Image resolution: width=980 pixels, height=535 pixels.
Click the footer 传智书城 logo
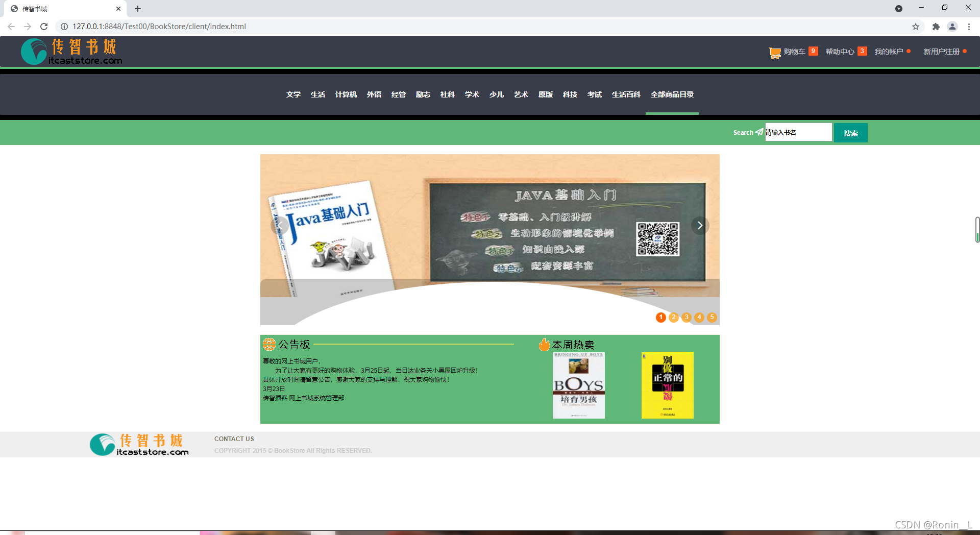click(139, 445)
